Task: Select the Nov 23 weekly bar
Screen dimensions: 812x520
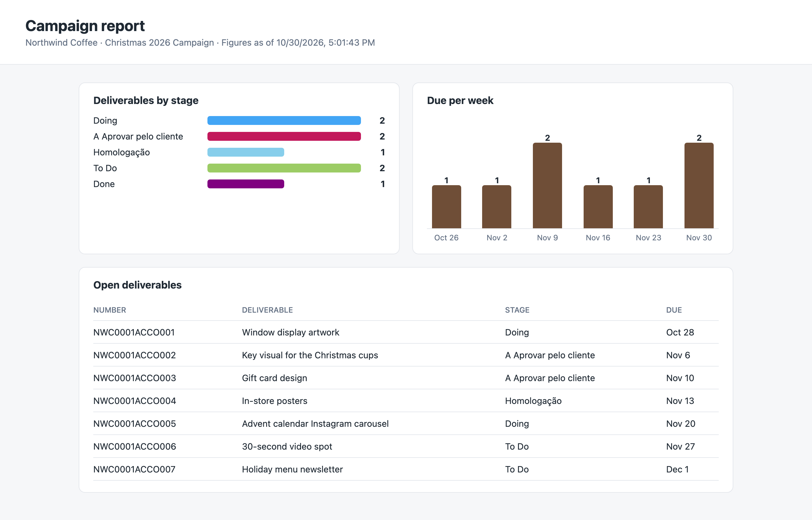Action: coord(648,207)
